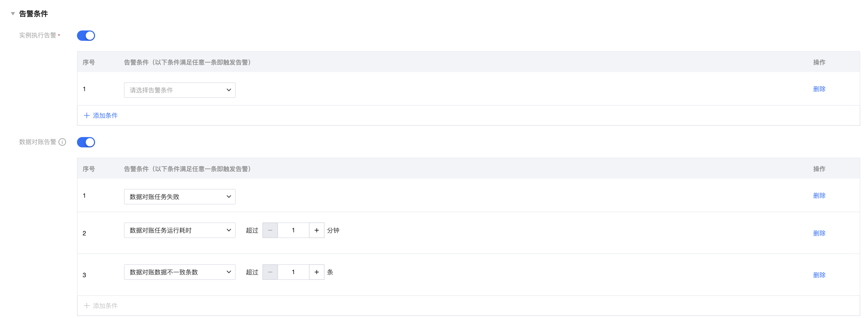This screenshot has height=318, width=868.
Task: Open the 数据对账任务运行耗时 dropdown
Action: (180, 230)
